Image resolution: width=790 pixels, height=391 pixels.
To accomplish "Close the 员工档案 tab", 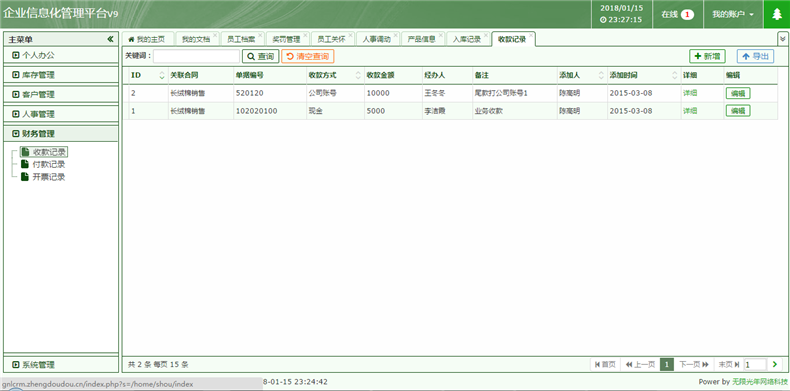I will click(x=260, y=35).
